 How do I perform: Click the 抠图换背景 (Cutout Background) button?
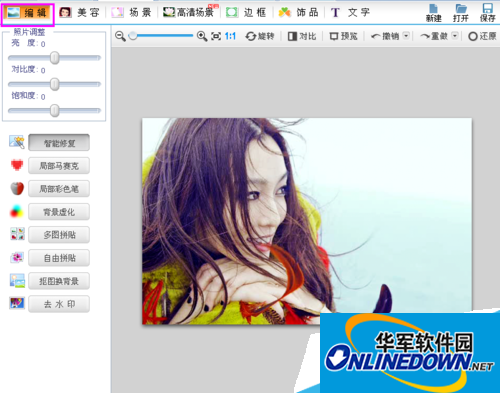59,281
